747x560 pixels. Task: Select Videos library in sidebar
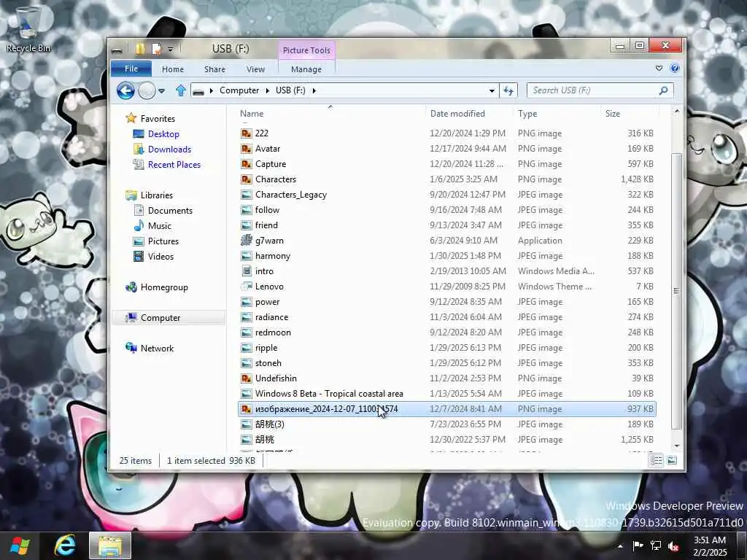[160, 256]
